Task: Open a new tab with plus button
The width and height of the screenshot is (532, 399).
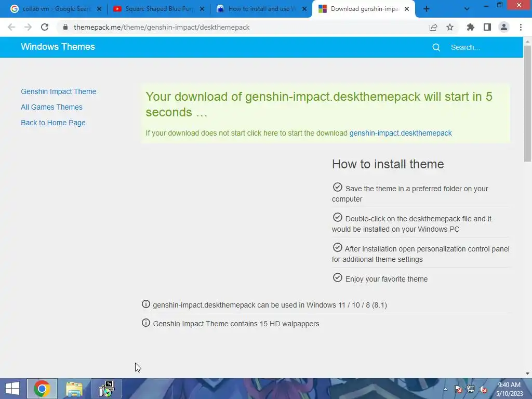Action: [427, 9]
